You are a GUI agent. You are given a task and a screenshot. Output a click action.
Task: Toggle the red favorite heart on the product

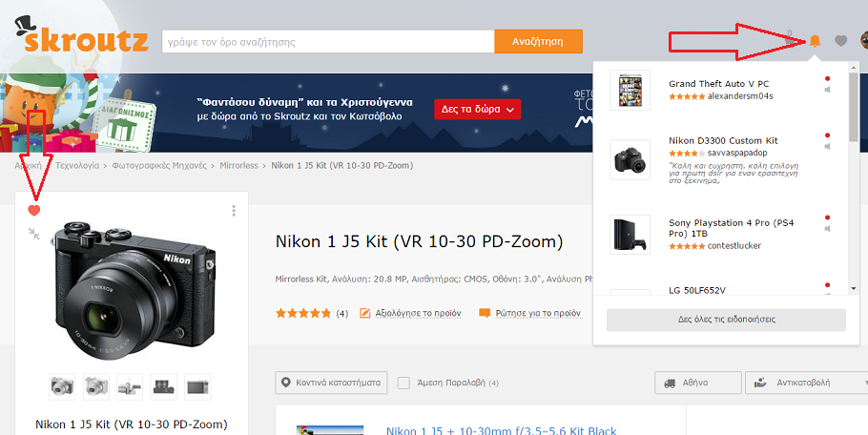pos(34,210)
